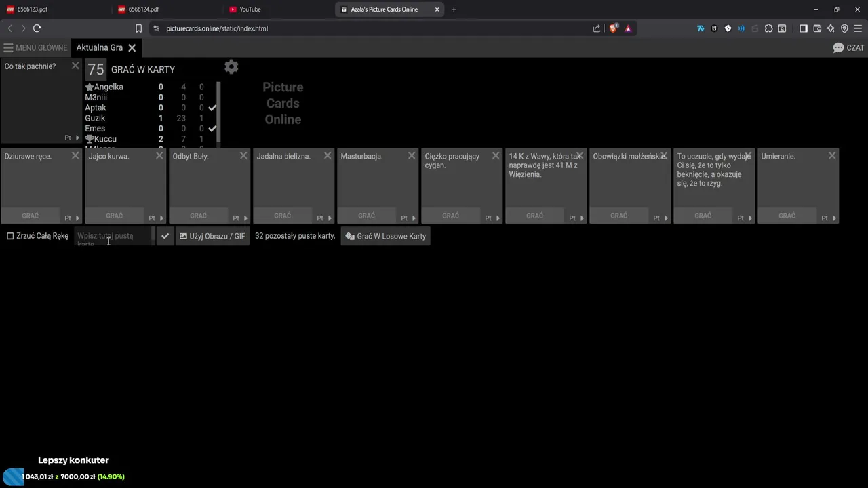Play the "Dziurawe ręce." card via GRAĆ

tap(30, 216)
